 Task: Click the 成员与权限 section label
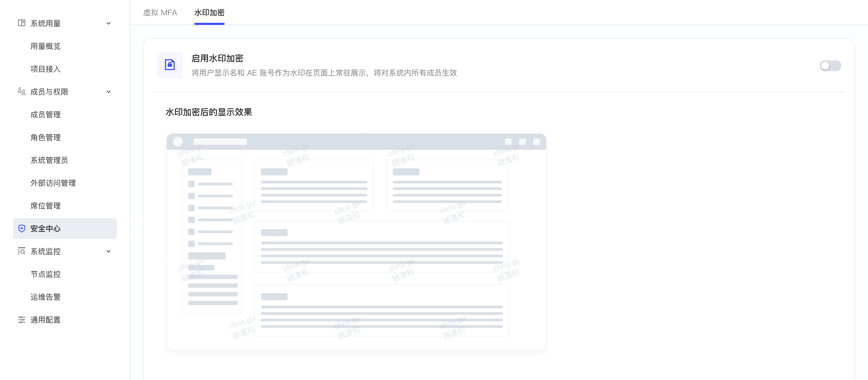pos(49,92)
